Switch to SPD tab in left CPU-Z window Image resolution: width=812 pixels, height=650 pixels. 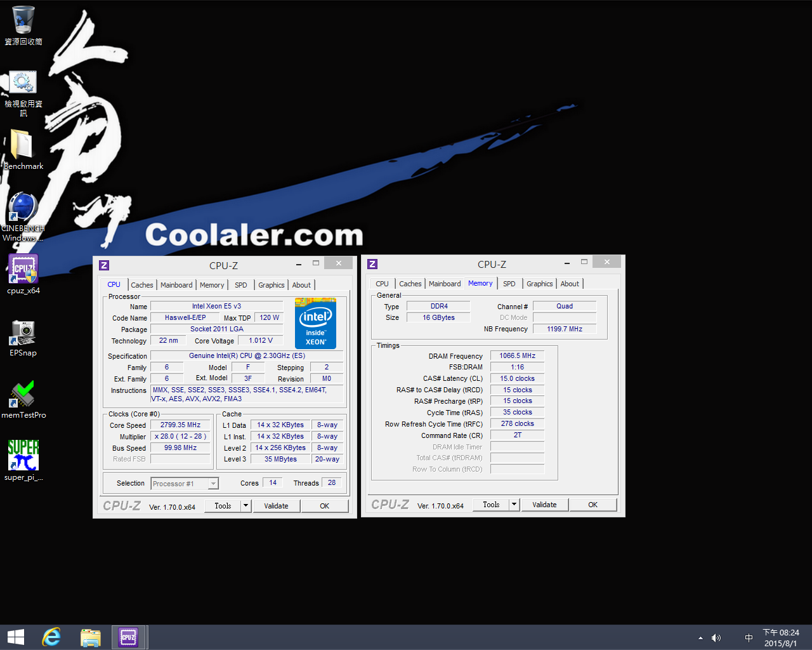pos(241,285)
